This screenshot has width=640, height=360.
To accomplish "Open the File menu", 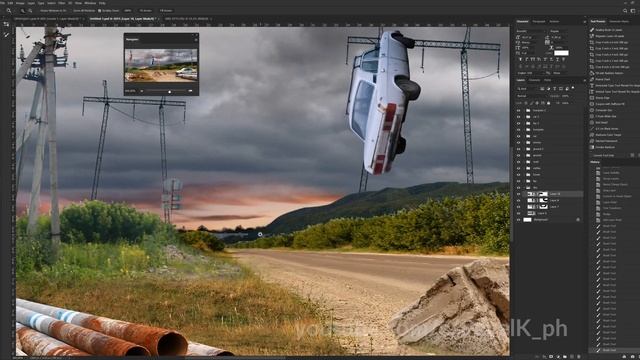I will pos(2,3).
